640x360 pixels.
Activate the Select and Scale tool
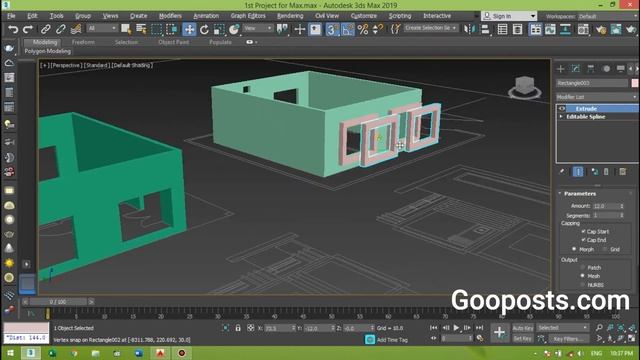tap(219, 29)
